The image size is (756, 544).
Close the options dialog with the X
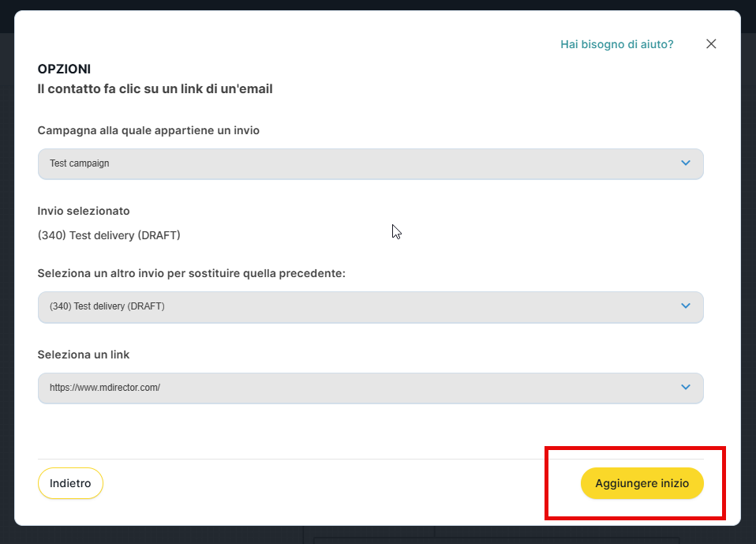711,44
